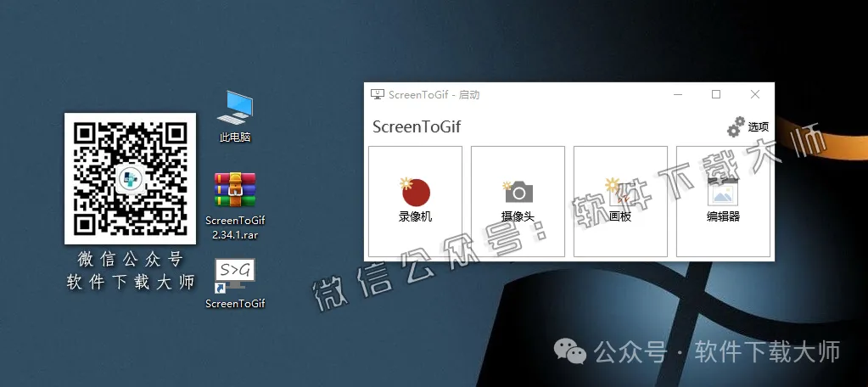Click the 'ScreenToGif - 启动' window title
Viewport: 868px width, 387px height.
click(x=434, y=95)
